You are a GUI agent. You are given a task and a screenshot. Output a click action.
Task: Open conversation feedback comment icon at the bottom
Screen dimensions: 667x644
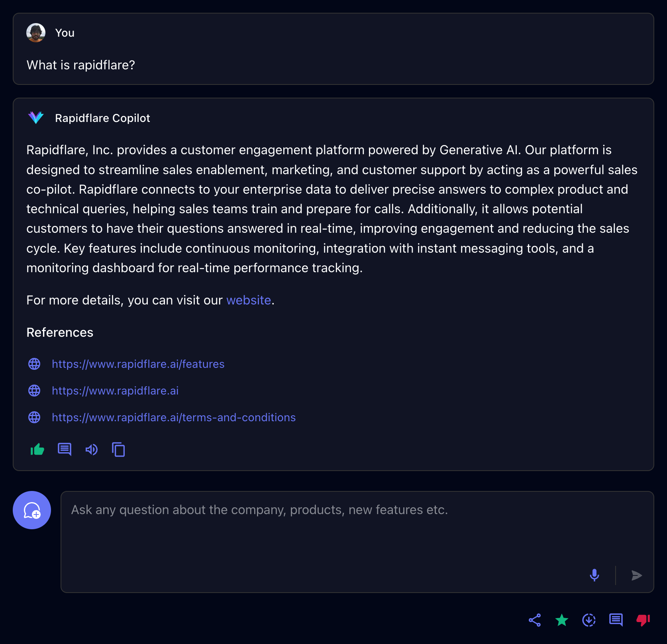pos(616,620)
